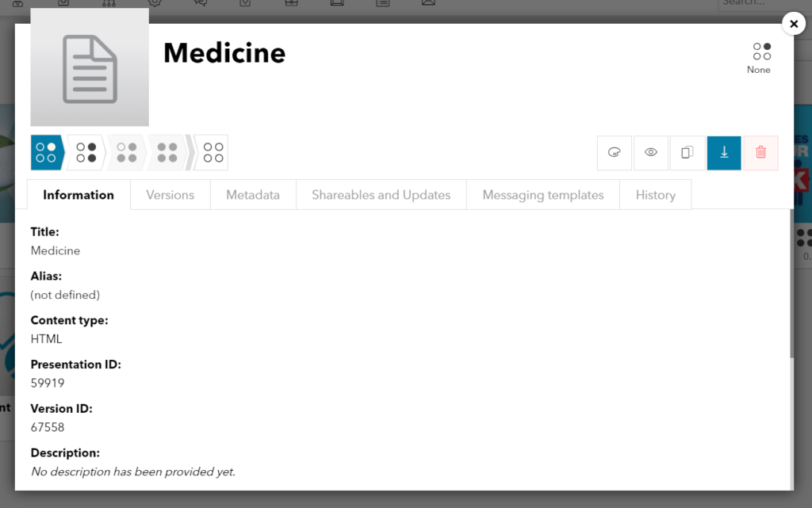The image size is (812, 508).
Task: Select the first blue workflow stage
Action: (x=47, y=153)
